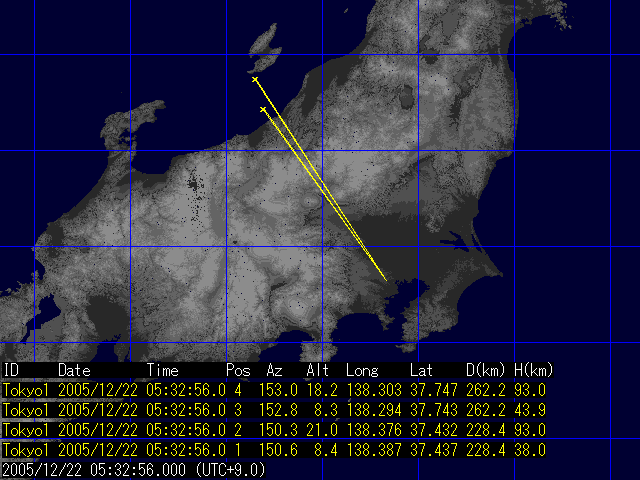Screen dimensions: 640x480
Task: Click the 'Time' column header
Action: [162, 371]
